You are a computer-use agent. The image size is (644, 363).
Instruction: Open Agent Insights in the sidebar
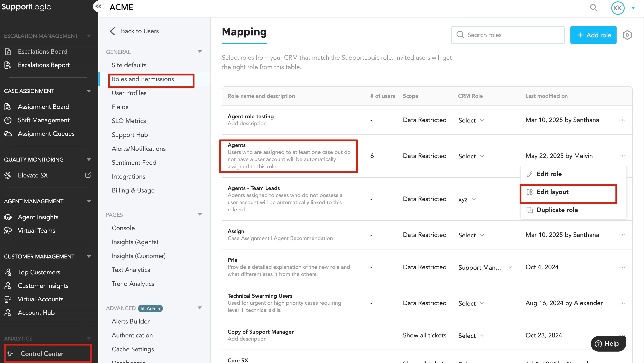[x=38, y=217]
